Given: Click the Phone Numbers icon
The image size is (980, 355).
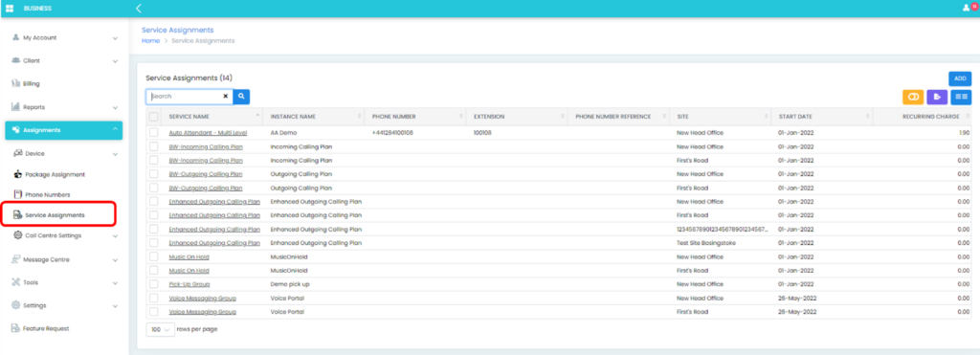Looking at the screenshot, I should [17, 194].
